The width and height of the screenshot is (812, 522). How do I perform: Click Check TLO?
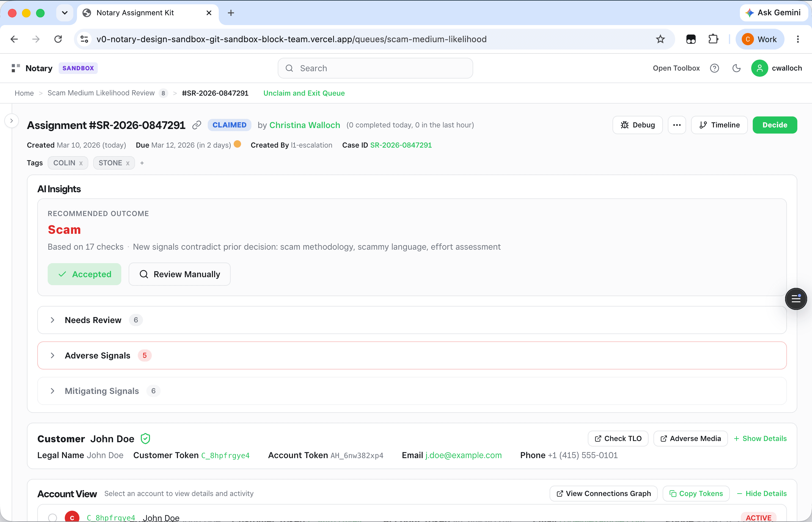pos(618,438)
